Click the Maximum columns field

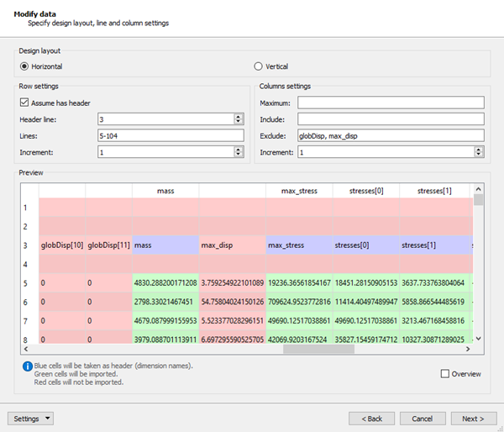tap(391, 103)
